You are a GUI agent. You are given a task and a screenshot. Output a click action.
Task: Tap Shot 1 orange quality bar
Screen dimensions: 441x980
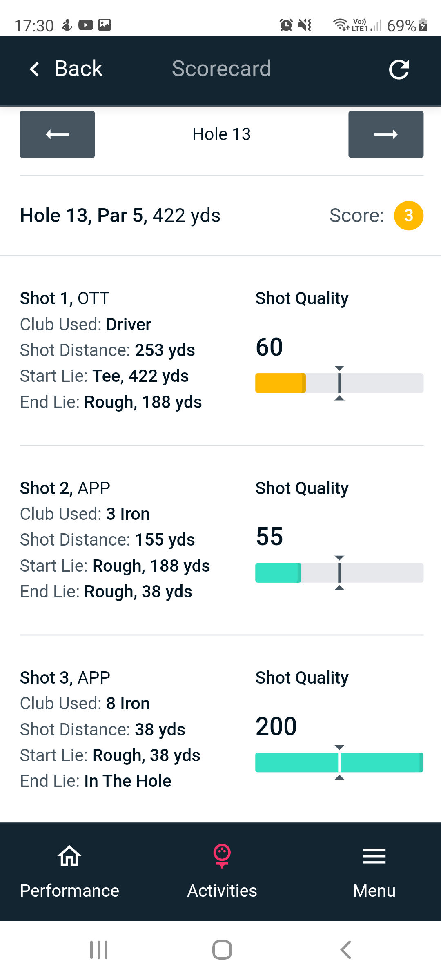281,383
